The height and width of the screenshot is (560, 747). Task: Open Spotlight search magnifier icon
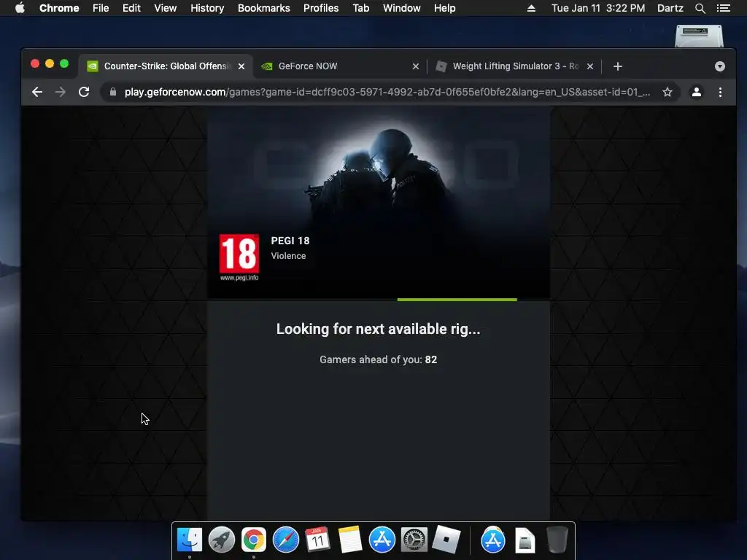click(700, 8)
